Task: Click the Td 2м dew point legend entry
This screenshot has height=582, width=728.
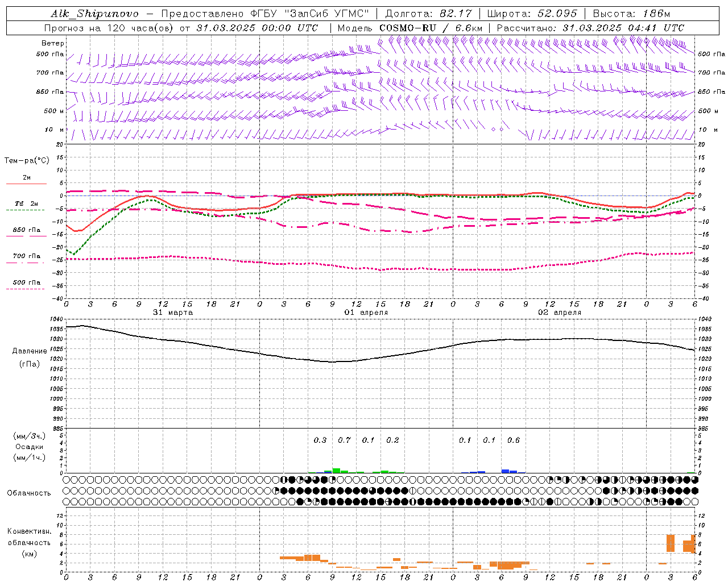Action: click(27, 203)
